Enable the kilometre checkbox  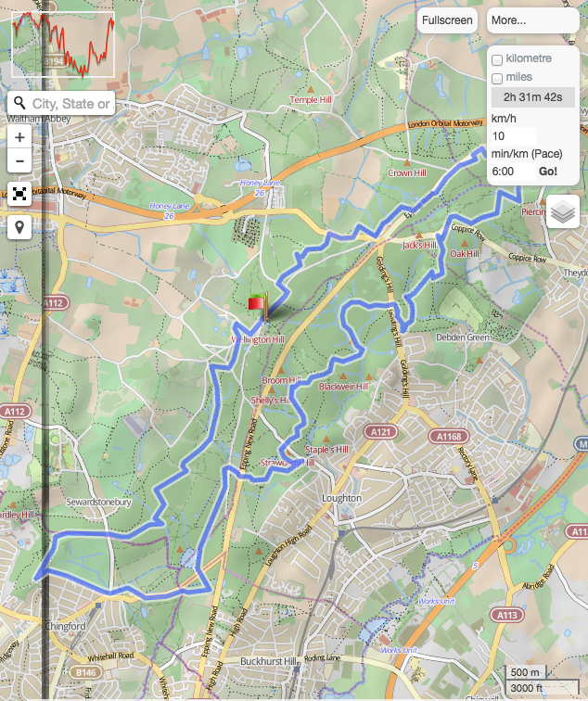click(497, 59)
